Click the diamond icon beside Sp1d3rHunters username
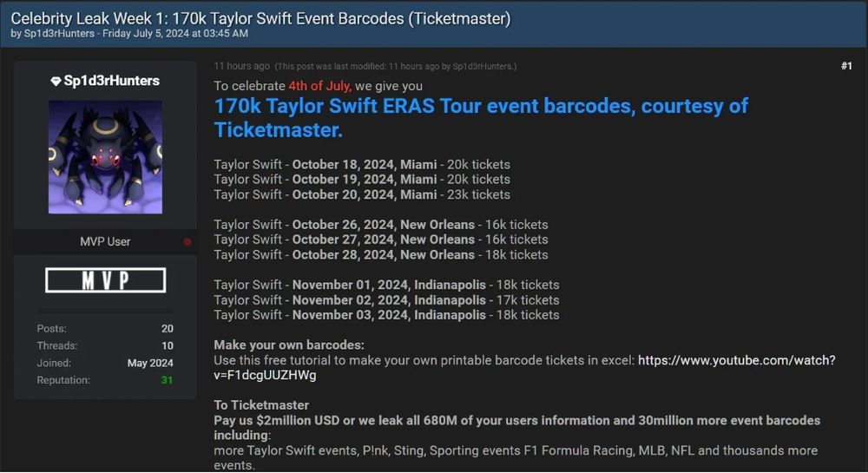The image size is (868, 473). [x=56, y=81]
